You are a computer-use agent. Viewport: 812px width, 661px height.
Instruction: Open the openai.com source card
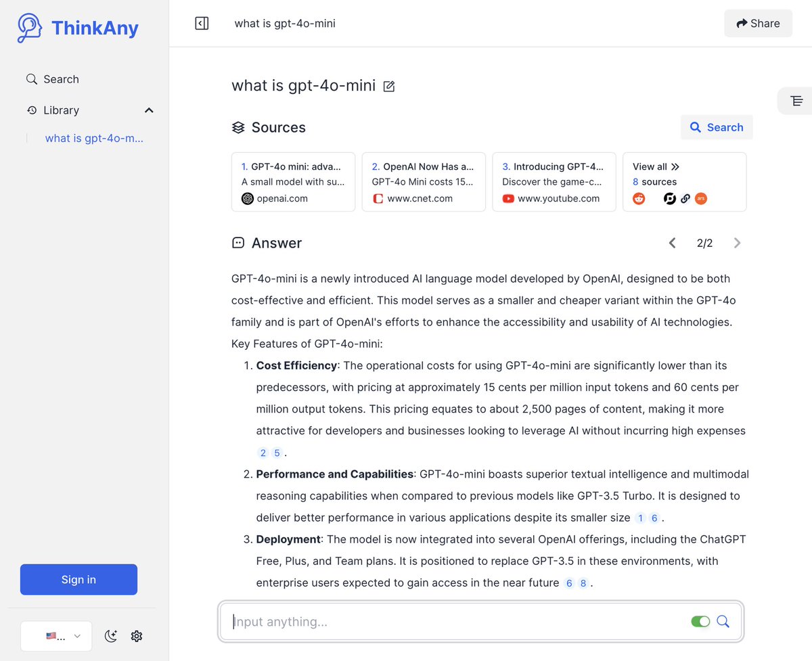pyautogui.click(x=293, y=182)
